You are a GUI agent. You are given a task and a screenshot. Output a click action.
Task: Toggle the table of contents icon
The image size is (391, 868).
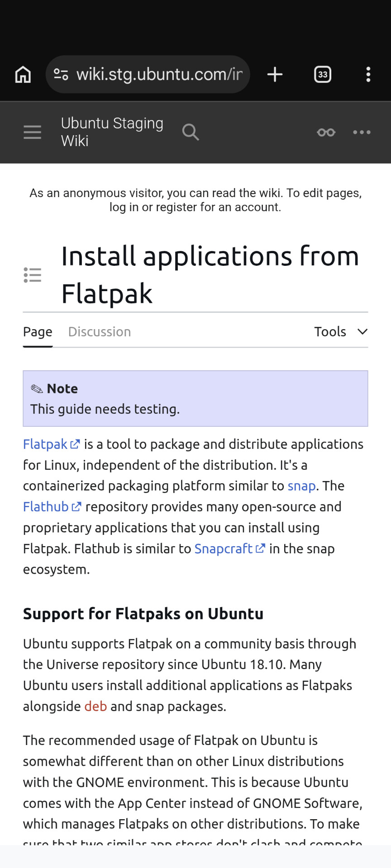tap(33, 275)
